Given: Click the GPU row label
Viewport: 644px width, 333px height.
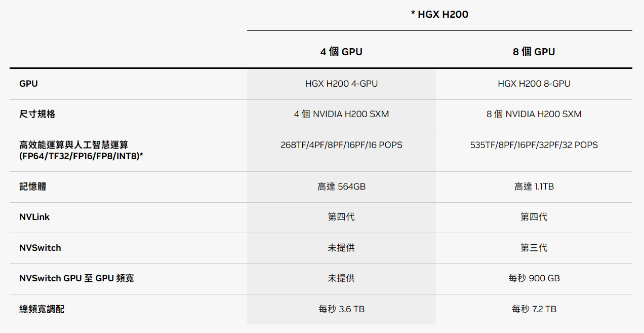Looking at the screenshot, I should tap(28, 84).
